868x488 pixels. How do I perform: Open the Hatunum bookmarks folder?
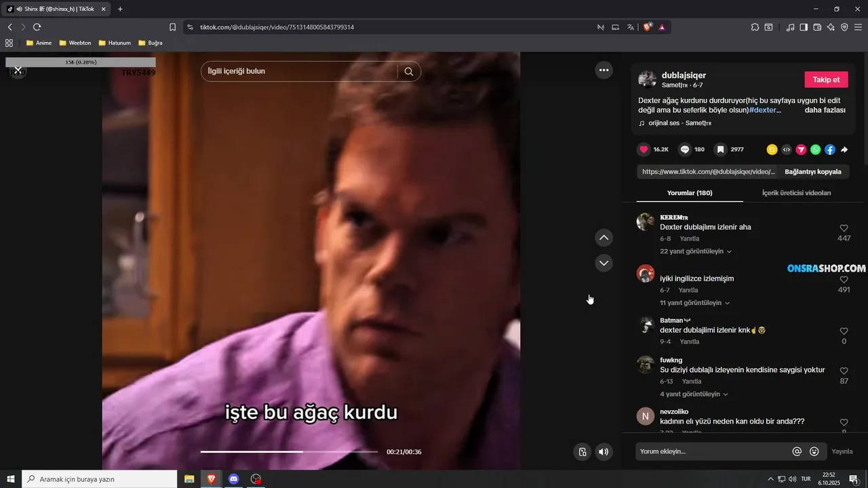(x=115, y=43)
